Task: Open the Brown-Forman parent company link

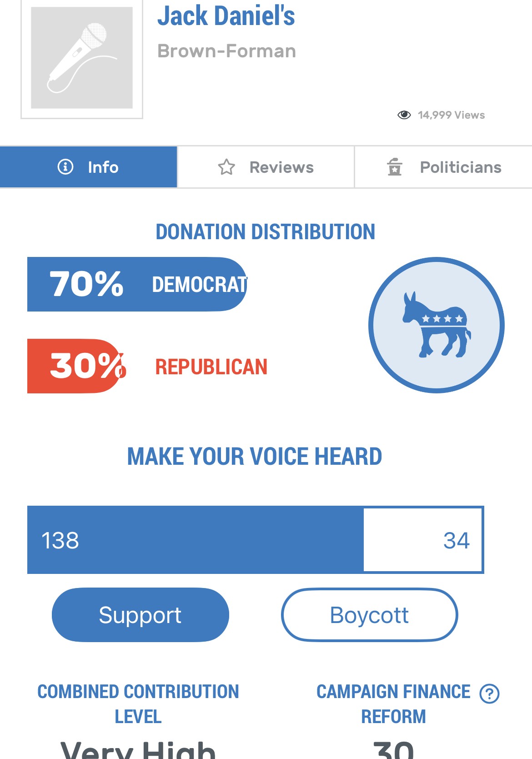Action: [x=226, y=51]
